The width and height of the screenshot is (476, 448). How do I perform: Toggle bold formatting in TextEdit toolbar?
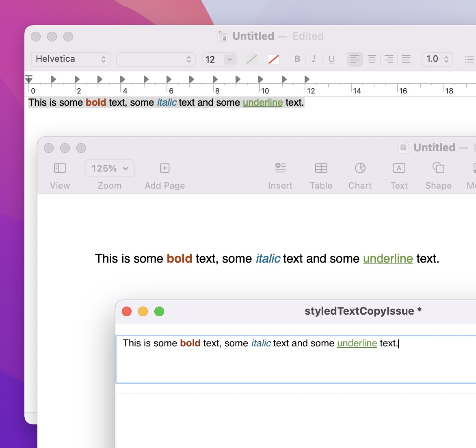[x=297, y=59]
